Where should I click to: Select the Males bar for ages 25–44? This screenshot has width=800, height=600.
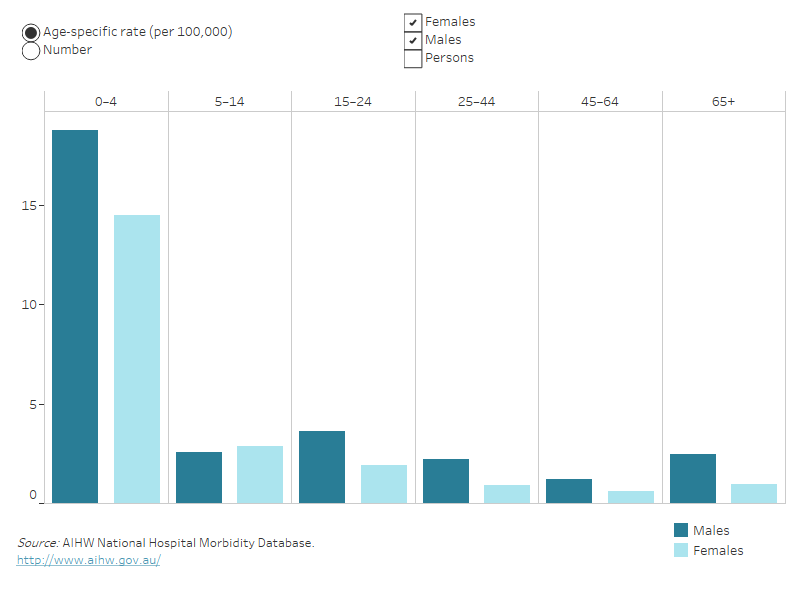point(446,481)
